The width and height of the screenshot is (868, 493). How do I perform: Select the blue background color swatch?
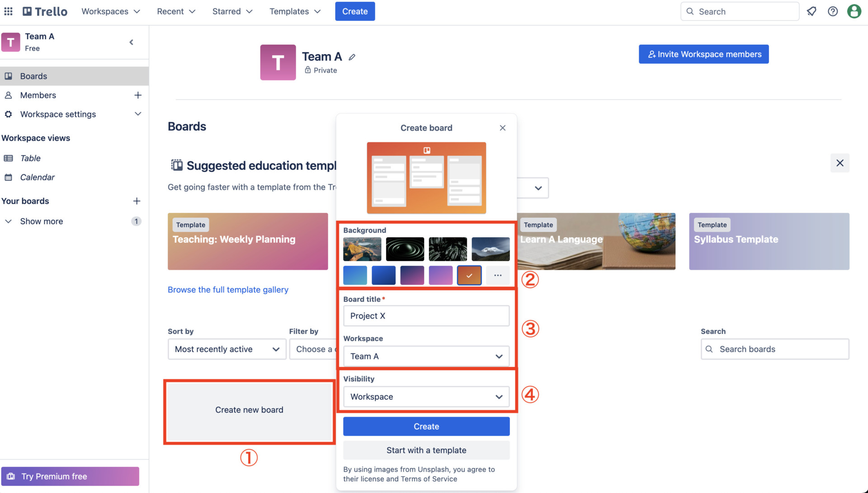coord(355,275)
